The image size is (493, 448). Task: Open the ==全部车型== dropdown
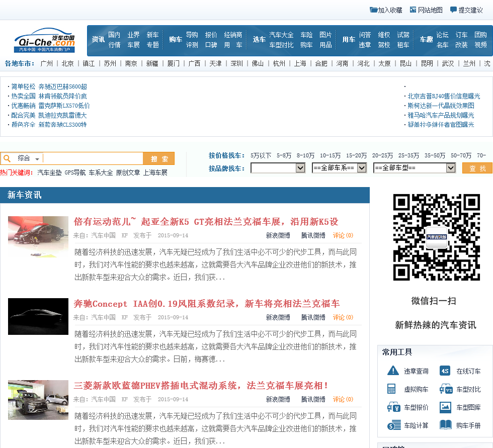(415, 168)
